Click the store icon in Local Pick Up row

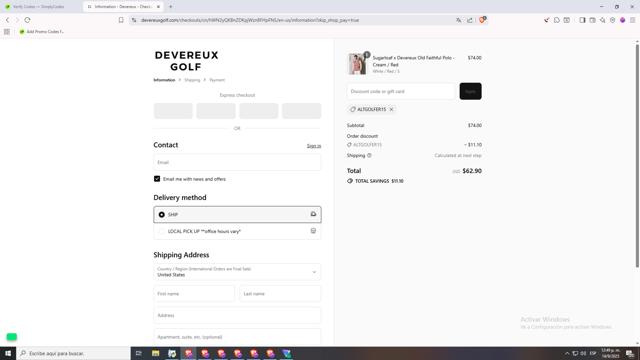[313, 231]
